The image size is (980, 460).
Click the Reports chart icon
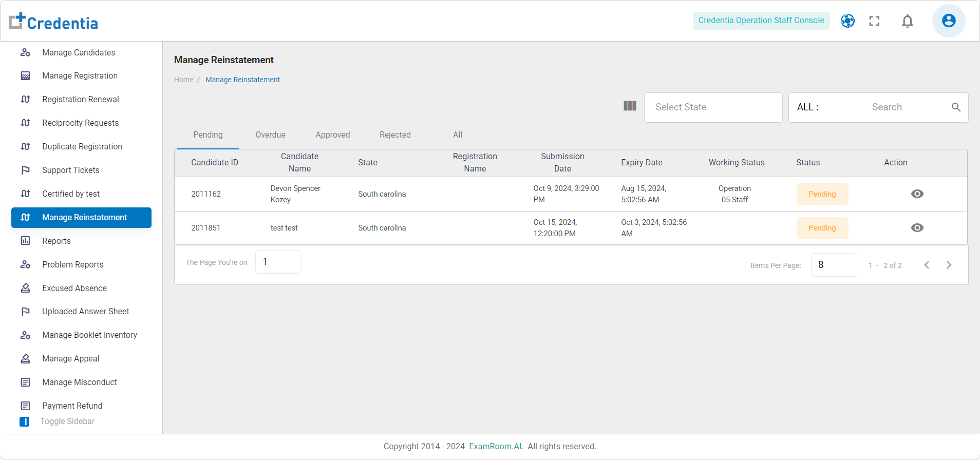pos(25,241)
